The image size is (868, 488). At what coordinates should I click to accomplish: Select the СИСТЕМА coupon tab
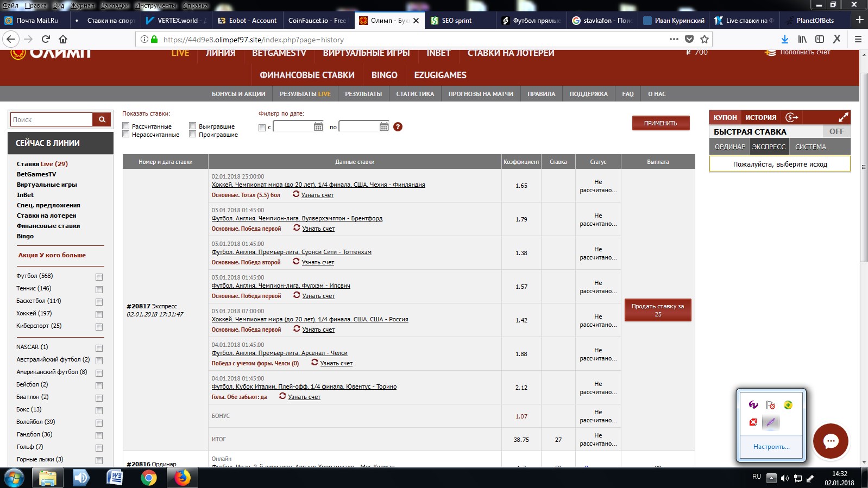click(x=810, y=147)
